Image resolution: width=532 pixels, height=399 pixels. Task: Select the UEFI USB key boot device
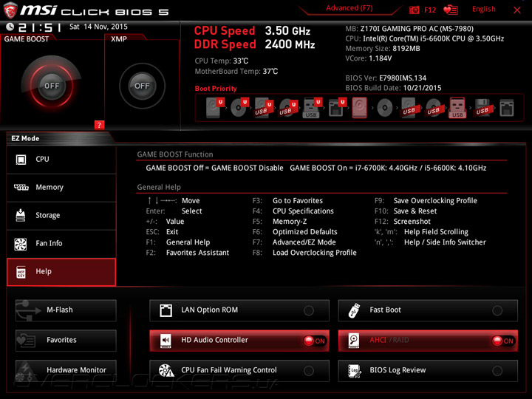click(x=312, y=108)
